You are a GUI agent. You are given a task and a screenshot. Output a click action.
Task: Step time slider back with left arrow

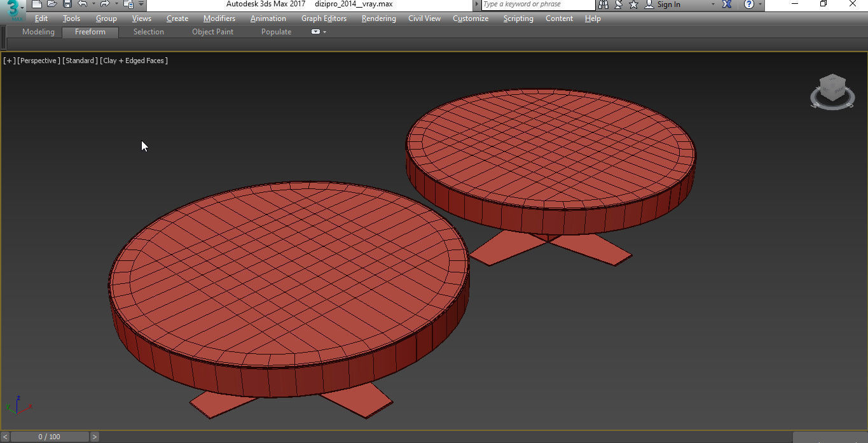coord(5,437)
